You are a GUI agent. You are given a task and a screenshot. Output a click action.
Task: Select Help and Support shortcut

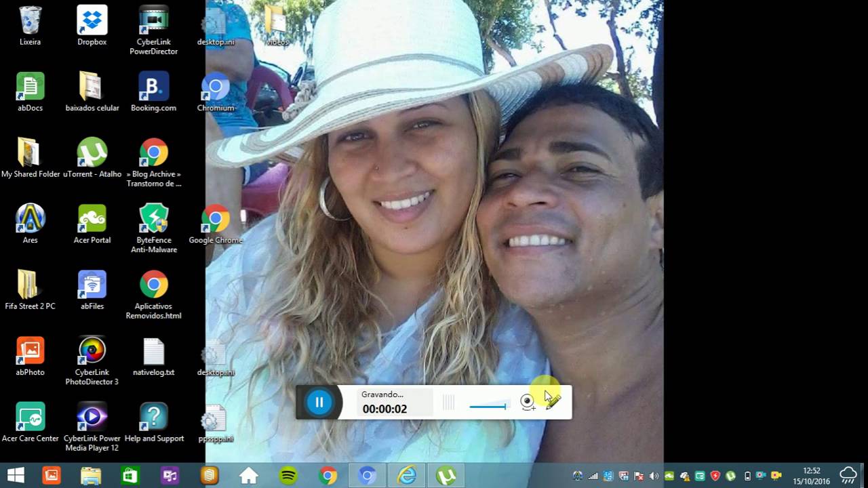coord(154,422)
